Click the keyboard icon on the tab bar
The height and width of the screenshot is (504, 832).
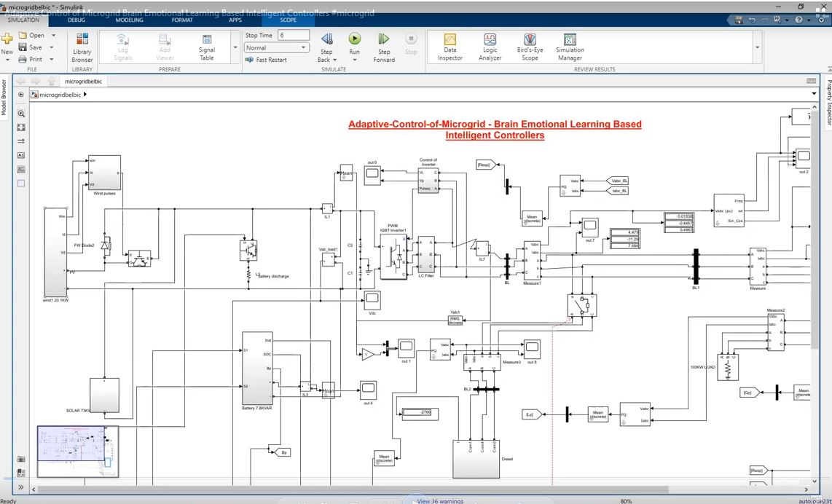(812, 81)
